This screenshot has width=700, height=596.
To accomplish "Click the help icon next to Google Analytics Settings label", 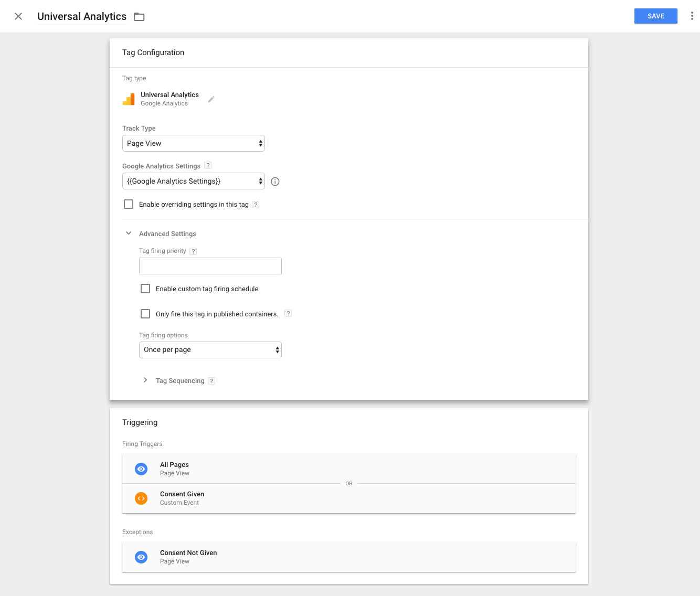I will 208,165.
